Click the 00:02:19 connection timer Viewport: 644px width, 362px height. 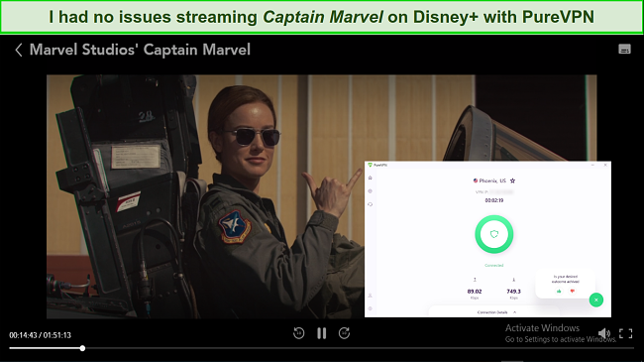click(x=494, y=200)
